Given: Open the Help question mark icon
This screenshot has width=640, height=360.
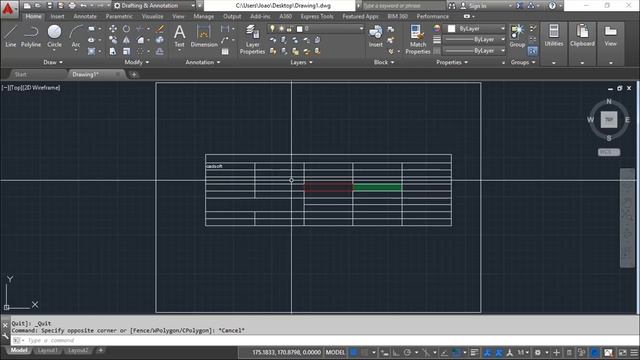Looking at the screenshot, I should 552,6.
